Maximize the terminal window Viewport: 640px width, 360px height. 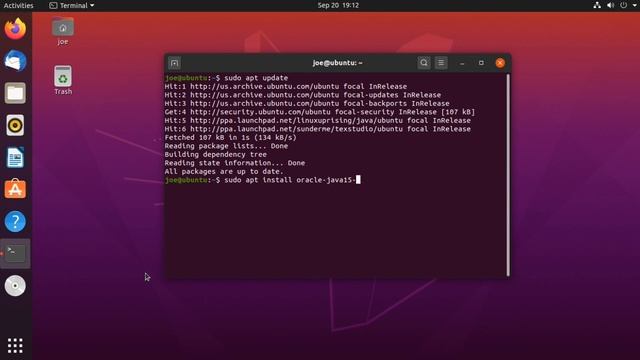(x=481, y=63)
